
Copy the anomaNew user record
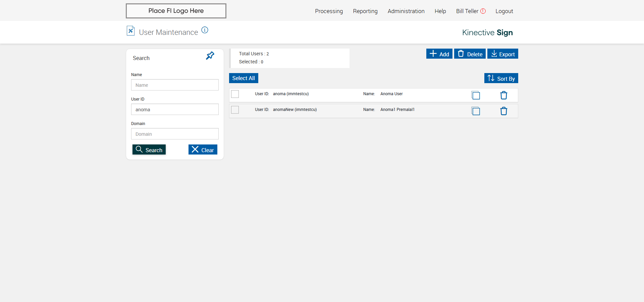pyautogui.click(x=476, y=111)
